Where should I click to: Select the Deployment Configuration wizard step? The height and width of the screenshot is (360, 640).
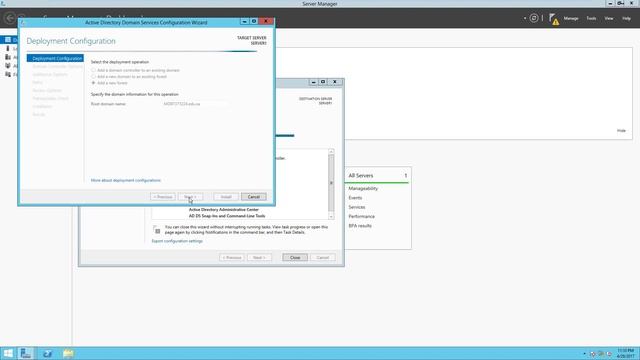pos(55,58)
